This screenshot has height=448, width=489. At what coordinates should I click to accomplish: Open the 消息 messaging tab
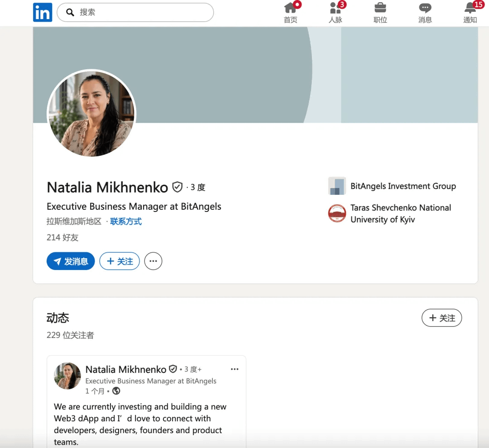[425, 13]
